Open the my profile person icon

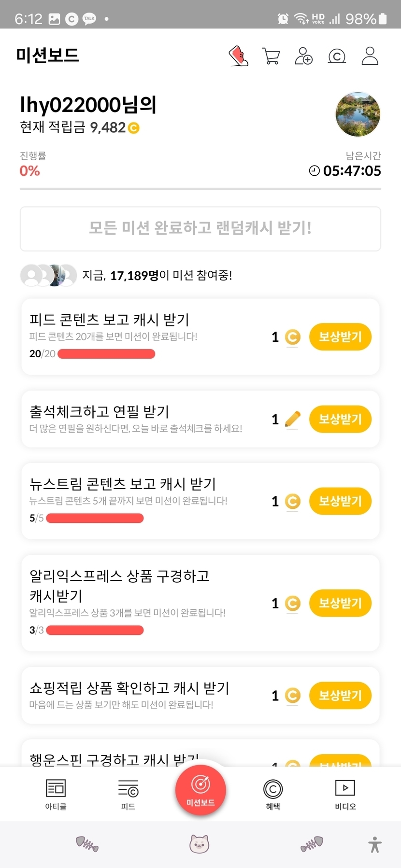click(x=370, y=56)
